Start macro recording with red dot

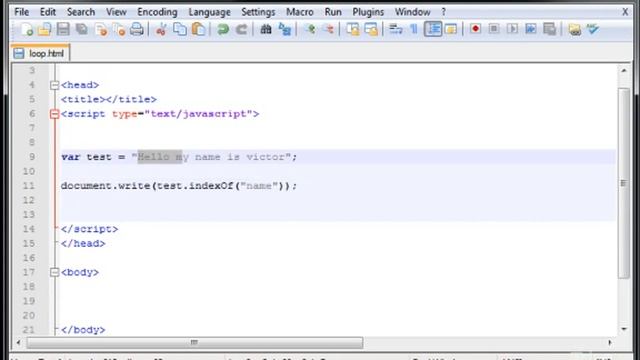(475, 29)
